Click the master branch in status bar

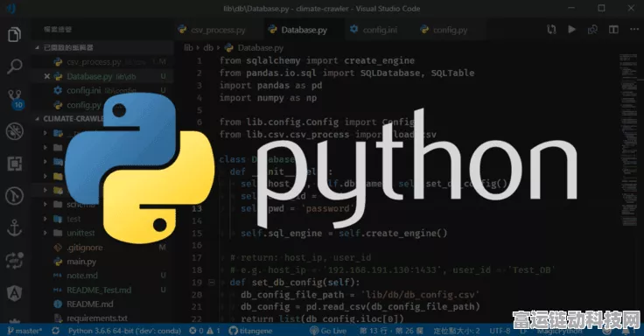[x=24, y=331]
